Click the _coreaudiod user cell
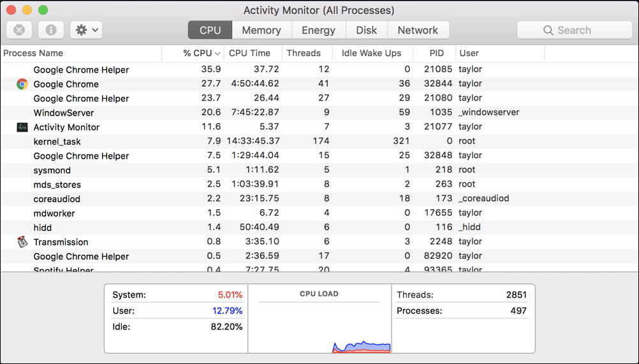Viewport: 639px width, 364px height. 484,198
